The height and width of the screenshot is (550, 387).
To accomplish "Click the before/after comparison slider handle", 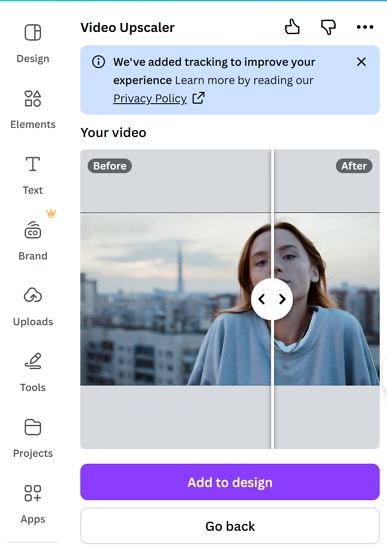I will click(272, 299).
